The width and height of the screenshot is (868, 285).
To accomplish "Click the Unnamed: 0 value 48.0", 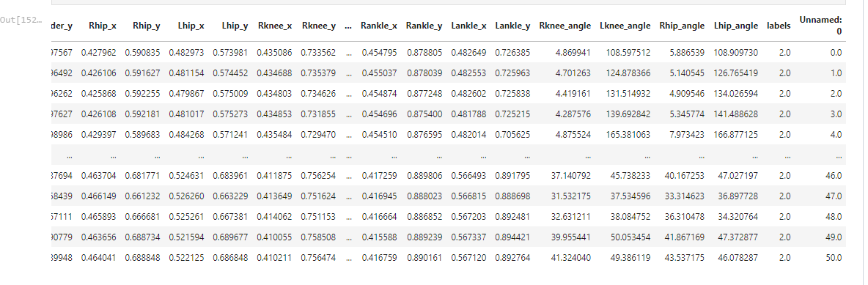I will pyautogui.click(x=833, y=216).
